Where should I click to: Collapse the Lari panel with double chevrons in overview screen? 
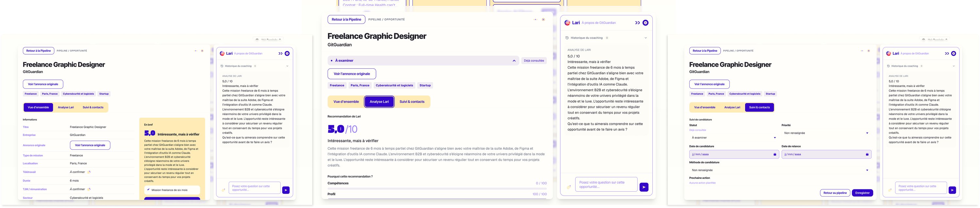point(280,53)
